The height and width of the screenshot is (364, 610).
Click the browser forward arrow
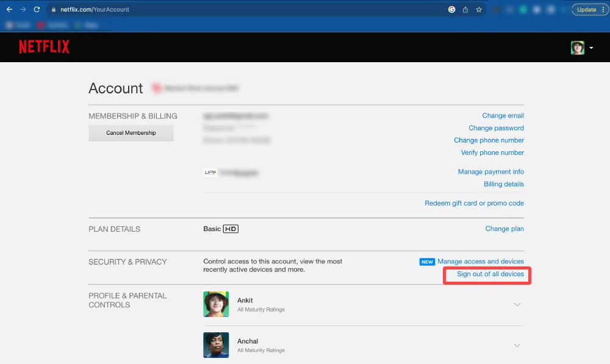pyautogui.click(x=23, y=9)
